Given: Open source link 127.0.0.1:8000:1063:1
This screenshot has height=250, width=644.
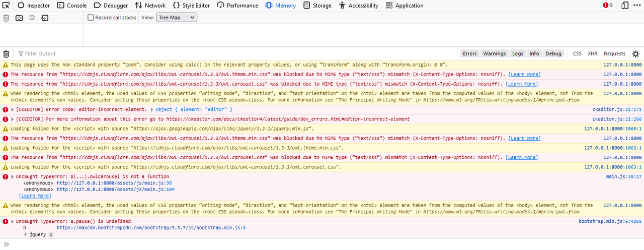Looking at the screenshot, I should click(613, 167).
